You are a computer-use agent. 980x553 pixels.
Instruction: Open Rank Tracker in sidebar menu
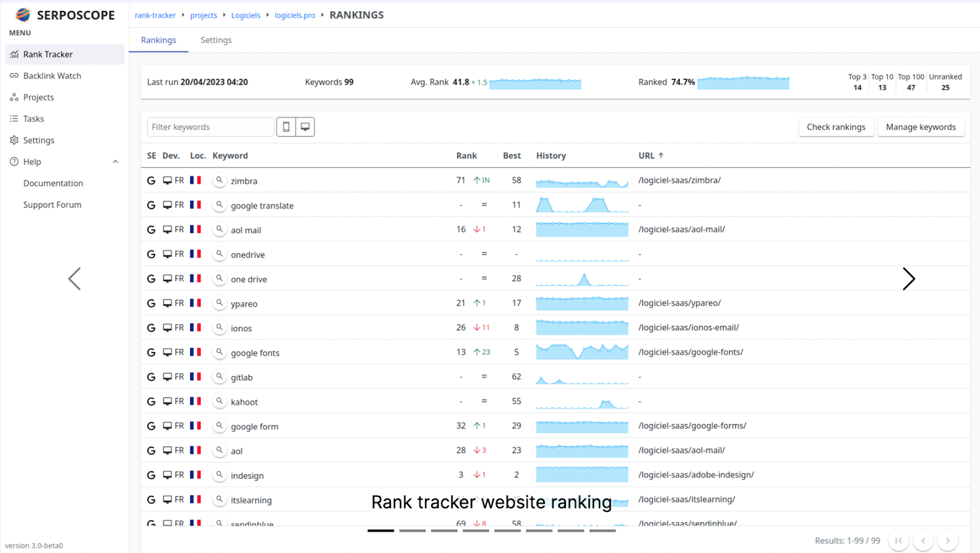pos(64,54)
